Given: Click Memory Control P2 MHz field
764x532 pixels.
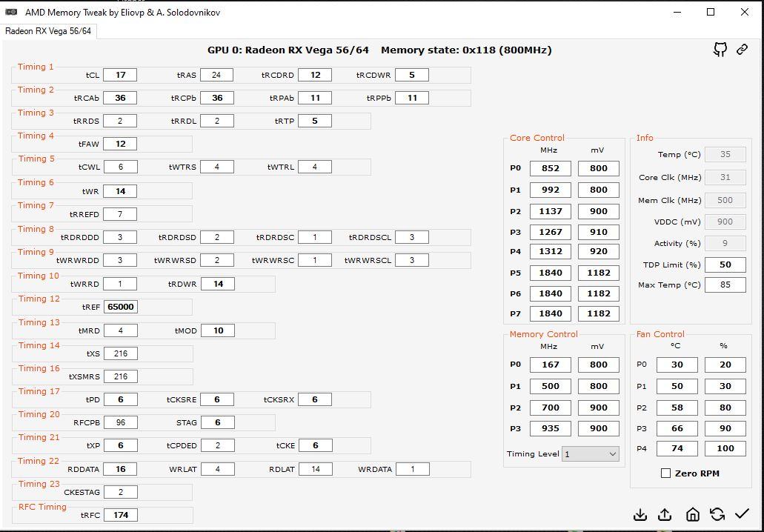Looking at the screenshot, I should (x=550, y=408).
